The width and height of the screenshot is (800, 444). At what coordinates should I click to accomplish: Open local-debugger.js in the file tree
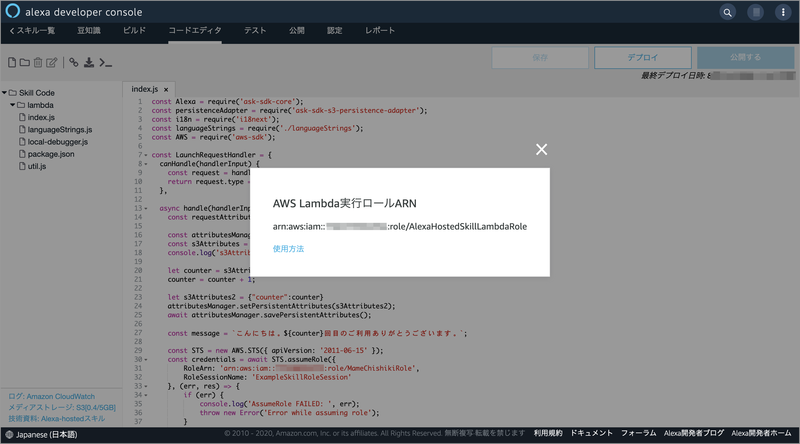[x=58, y=142]
